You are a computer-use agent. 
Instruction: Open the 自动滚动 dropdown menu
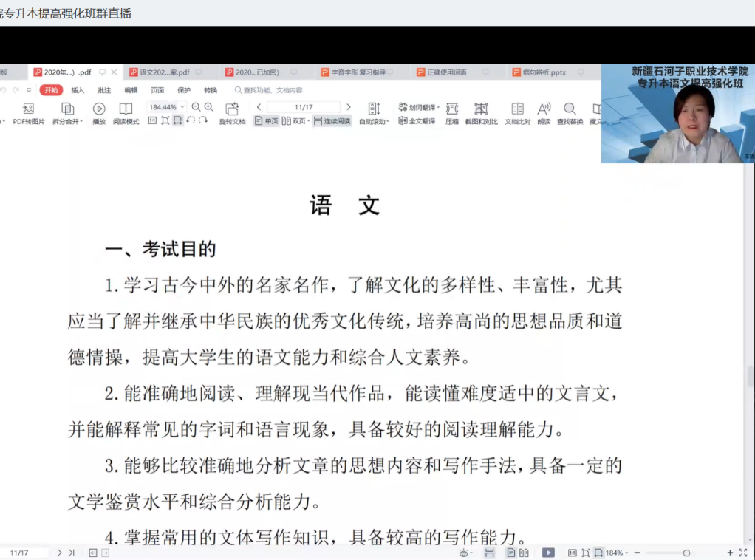tap(374, 121)
